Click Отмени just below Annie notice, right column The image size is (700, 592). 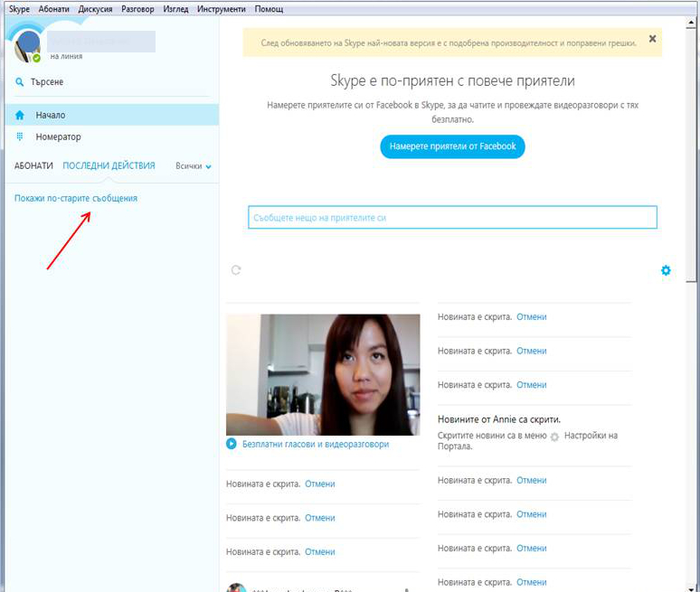click(x=531, y=480)
